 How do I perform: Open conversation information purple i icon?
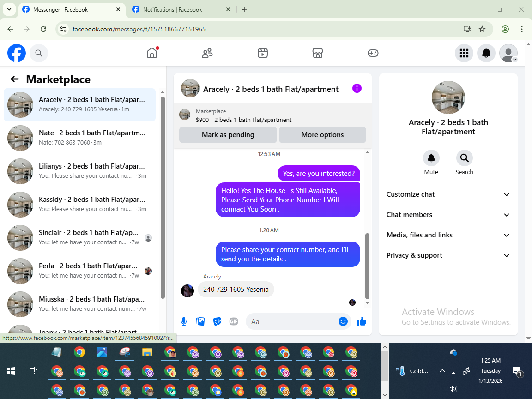357,89
